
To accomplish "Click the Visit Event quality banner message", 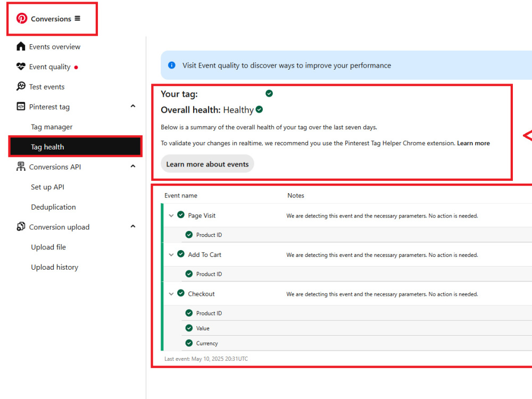I will (287, 65).
